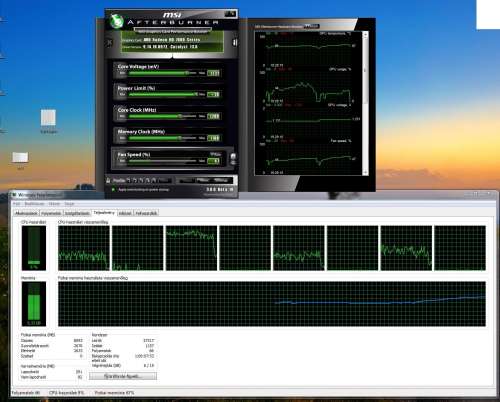Select the Teljesítmény tab
The height and width of the screenshot is (402, 500).
tap(104, 213)
